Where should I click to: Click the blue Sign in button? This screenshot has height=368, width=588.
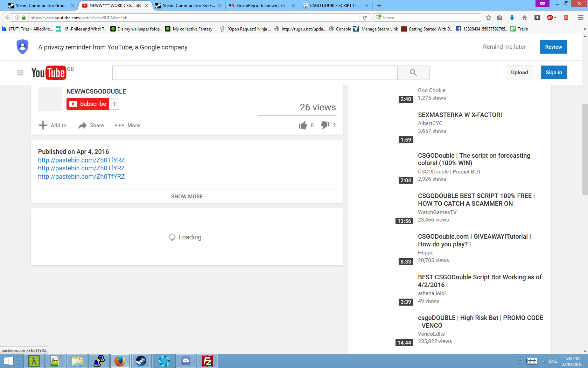click(x=554, y=73)
